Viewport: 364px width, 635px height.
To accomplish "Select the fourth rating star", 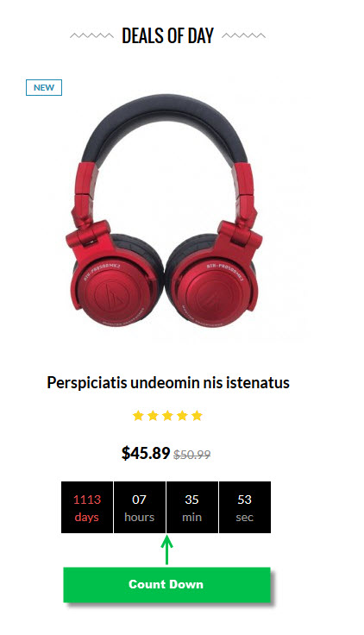I will tap(182, 416).
